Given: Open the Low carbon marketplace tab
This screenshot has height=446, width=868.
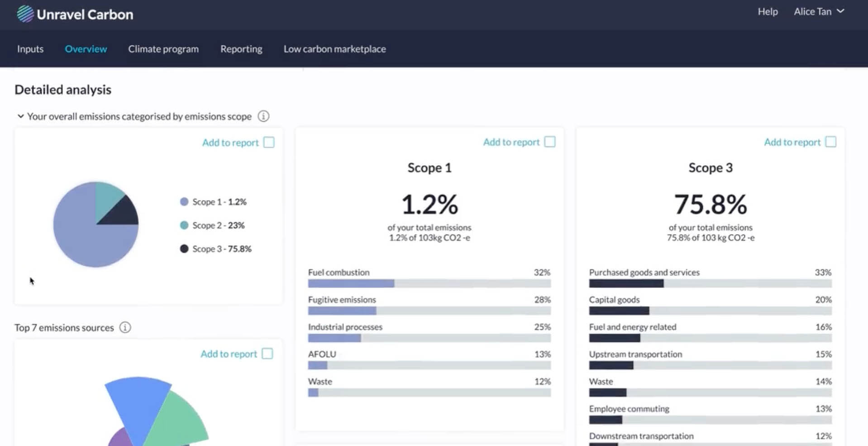Looking at the screenshot, I should (x=335, y=49).
